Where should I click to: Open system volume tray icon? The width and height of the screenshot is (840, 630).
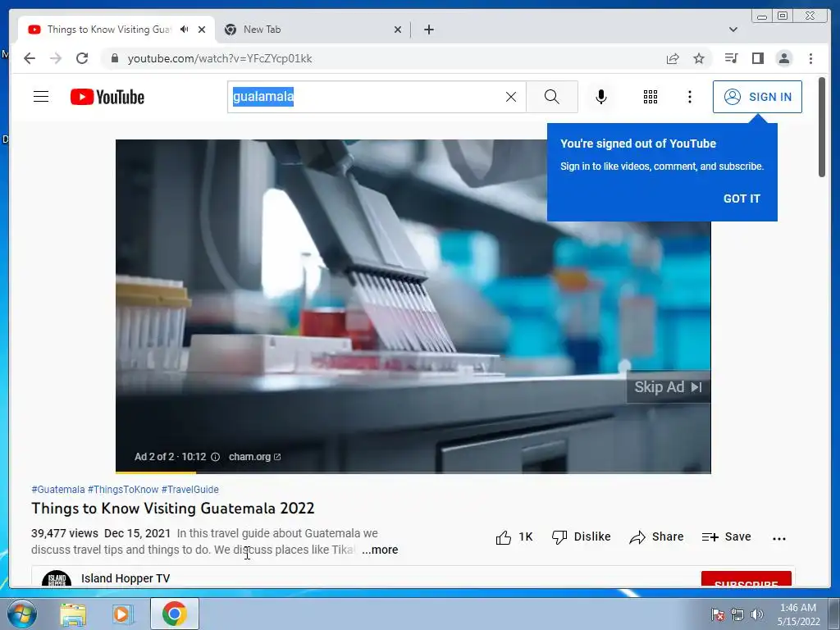click(x=757, y=614)
